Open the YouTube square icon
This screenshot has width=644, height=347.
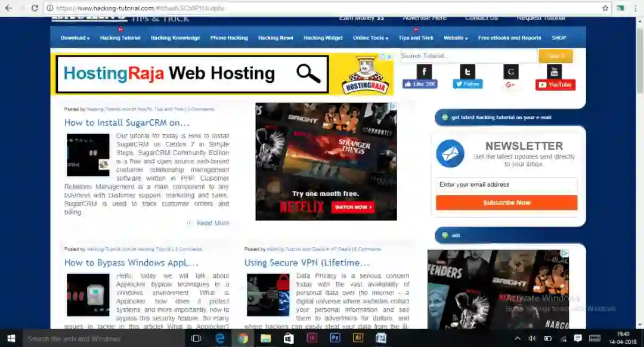click(554, 72)
